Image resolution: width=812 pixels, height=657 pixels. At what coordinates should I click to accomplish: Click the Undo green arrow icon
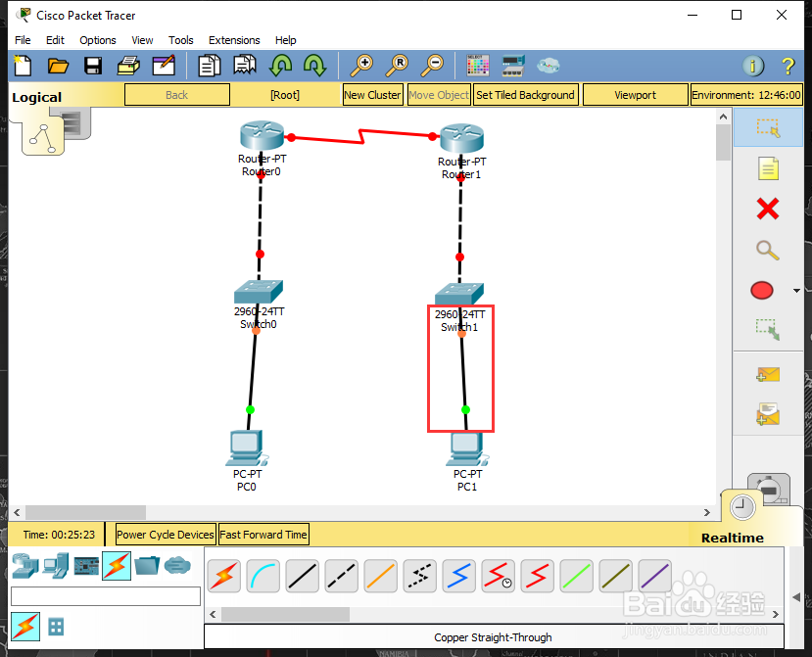click(281, 66)
